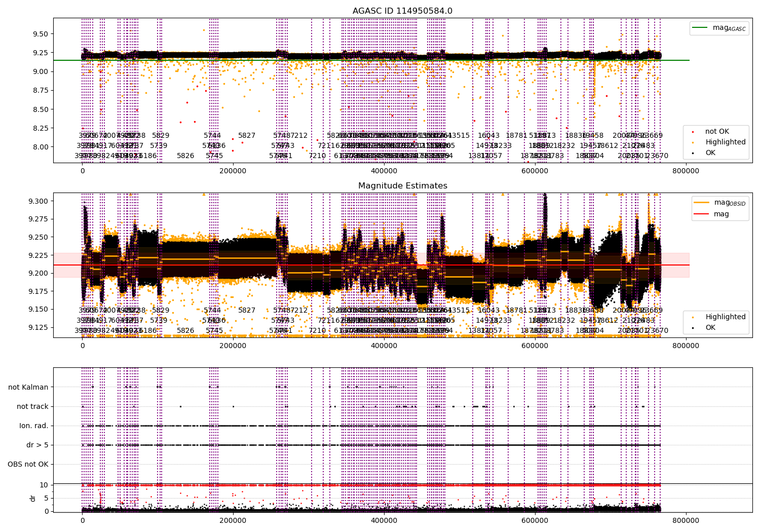Click OBSID label '5826' in middle panel
The width and height of the screenshot is (760, 532).
point(185,331)
